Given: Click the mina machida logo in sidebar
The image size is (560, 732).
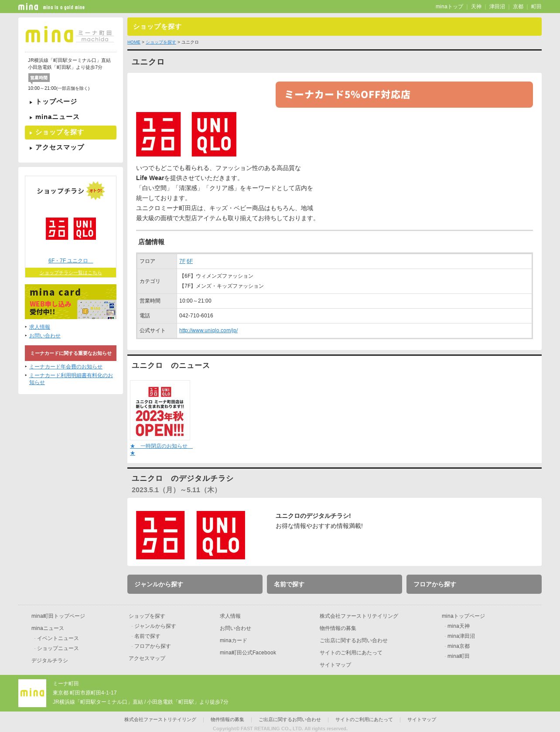Looking at the screenshot, I should point(70,35).
